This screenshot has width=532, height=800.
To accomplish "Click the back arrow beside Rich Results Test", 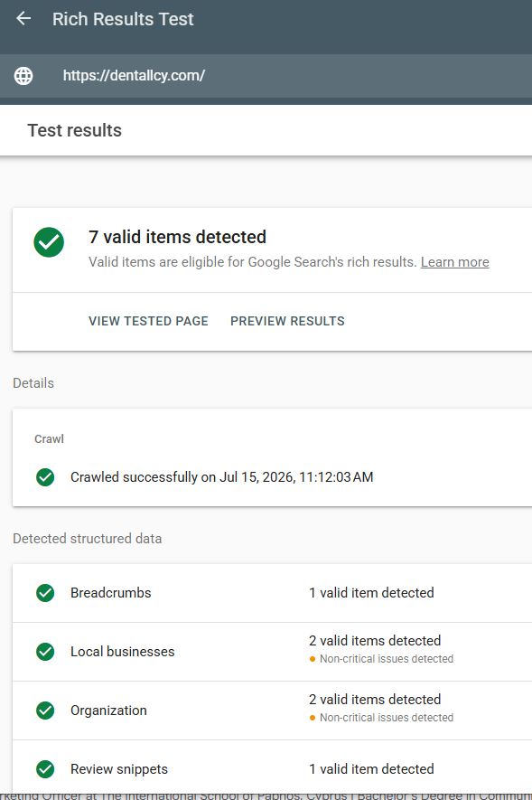I will click(x=23, y=19).
